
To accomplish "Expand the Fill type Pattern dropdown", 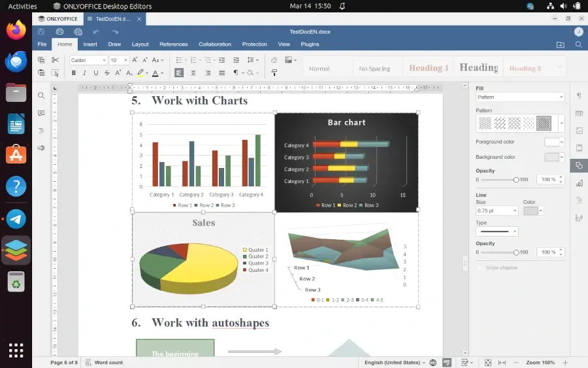I will [519, 97].
